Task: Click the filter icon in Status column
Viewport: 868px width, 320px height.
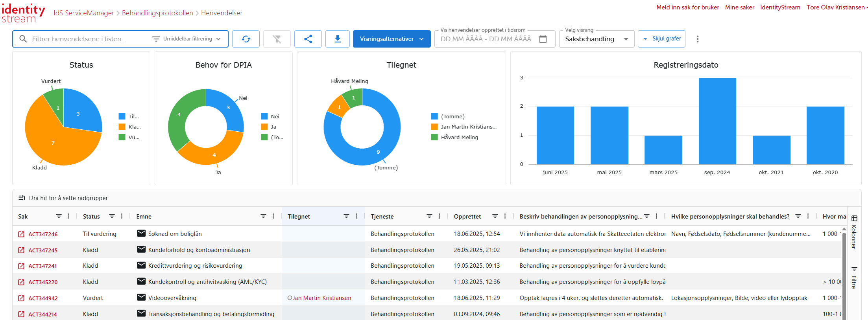Action: pyautogui.click(x=112, y=216)
